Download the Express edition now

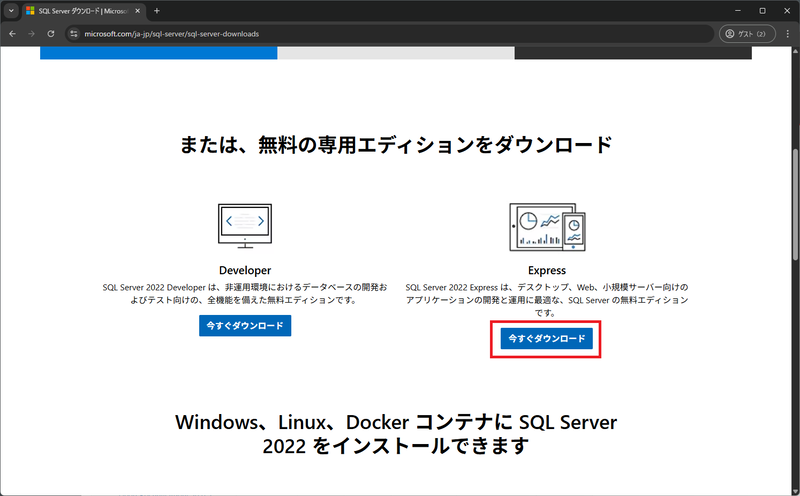[546, 338]
